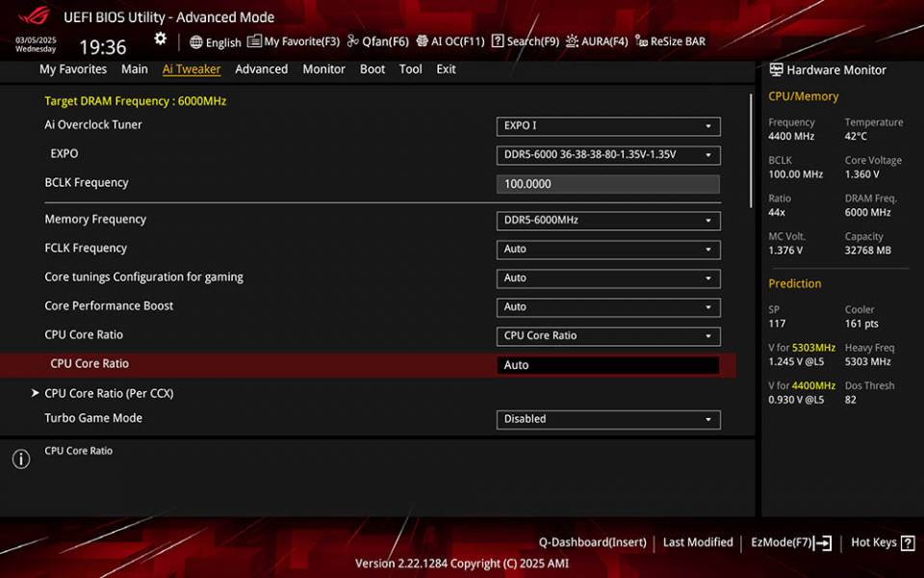Click the 4400 MHz frequency value
The height and width of the screenshot is (578, 924).
click(x=791, y=136)
